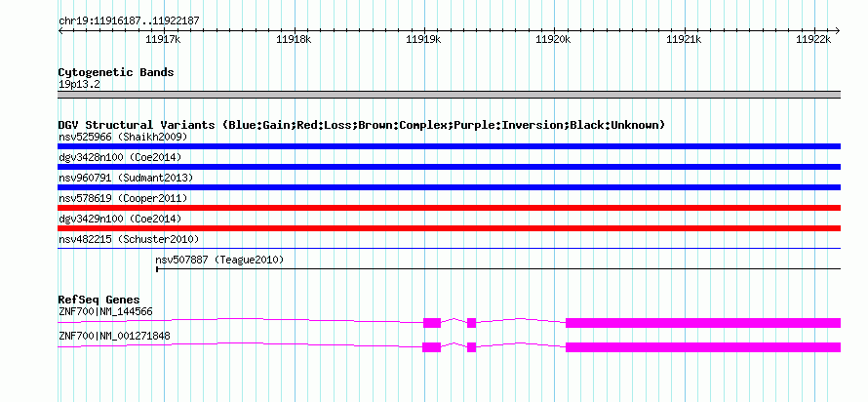Click the second small exon of NM_001271848
Viewport: 868px width, 402px height.
point(472,347)
